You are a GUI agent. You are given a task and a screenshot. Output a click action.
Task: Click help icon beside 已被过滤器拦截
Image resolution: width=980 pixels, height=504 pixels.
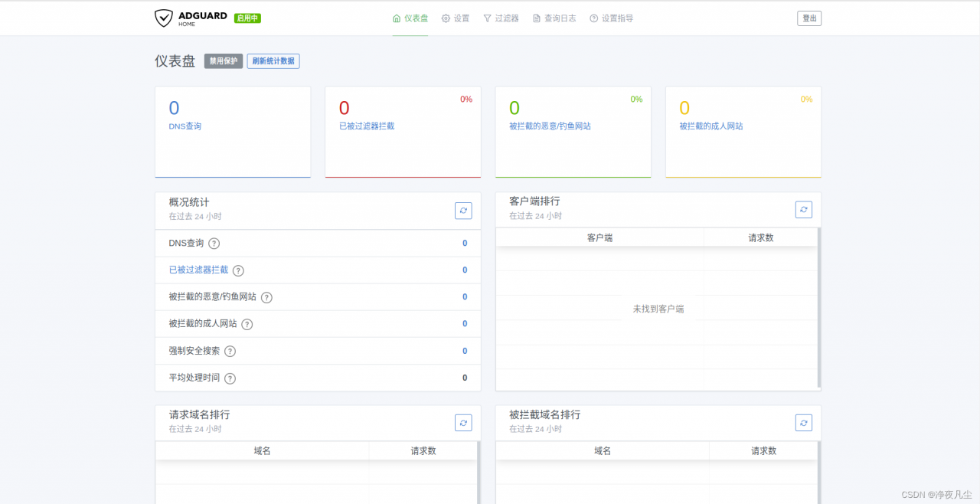[x=238, y=270]
